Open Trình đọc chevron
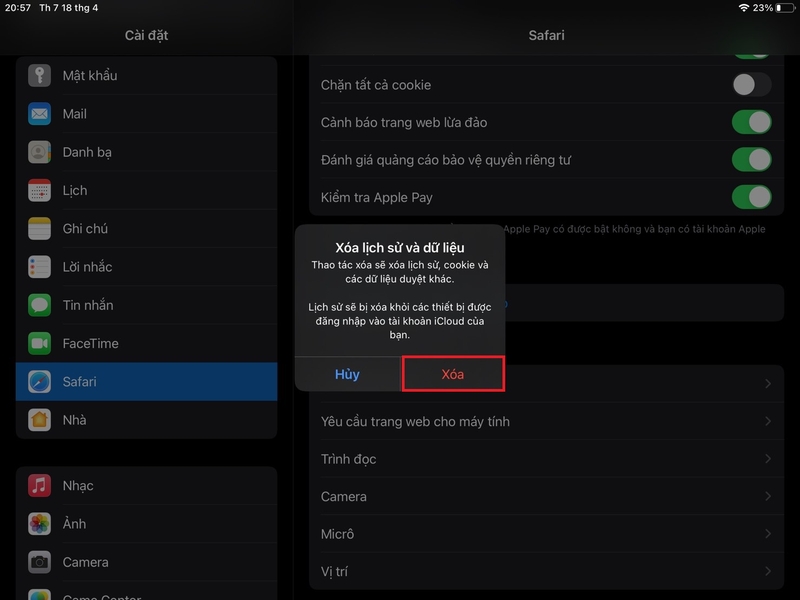Image resolution: width=800 pixels, height=600 pixels. point(768,459)
